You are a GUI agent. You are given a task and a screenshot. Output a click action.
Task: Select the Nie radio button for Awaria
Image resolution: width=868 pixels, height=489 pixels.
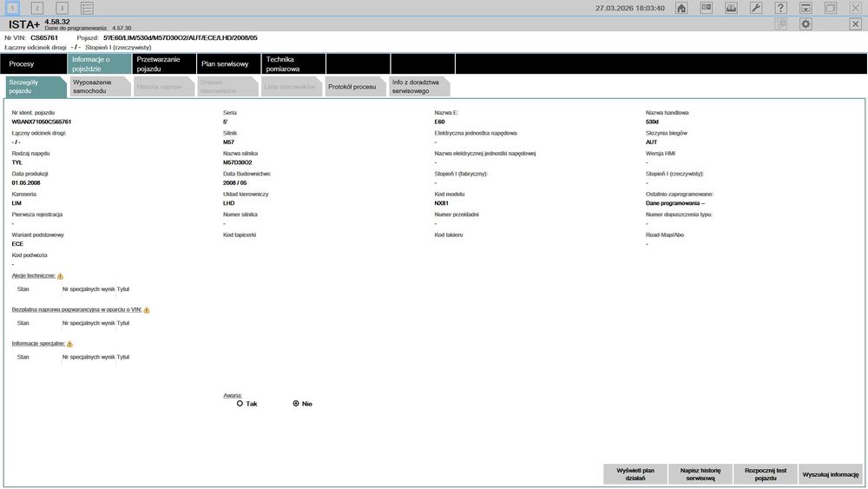pos(296,404)
